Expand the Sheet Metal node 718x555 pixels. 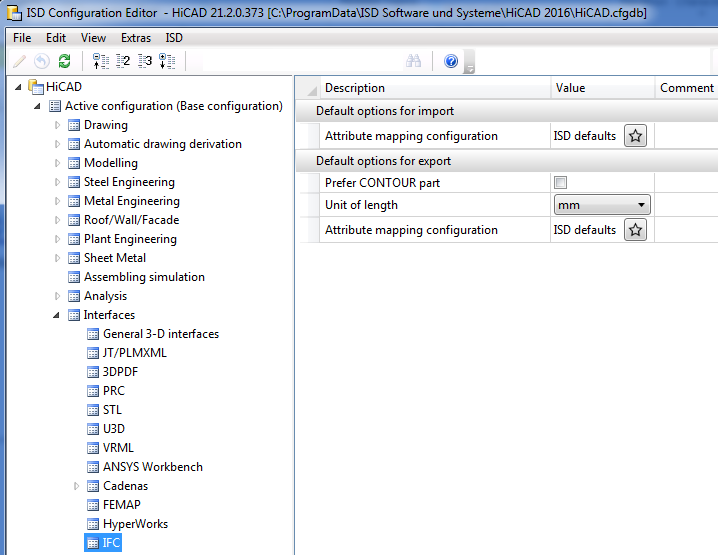click(x=57, y=258)
